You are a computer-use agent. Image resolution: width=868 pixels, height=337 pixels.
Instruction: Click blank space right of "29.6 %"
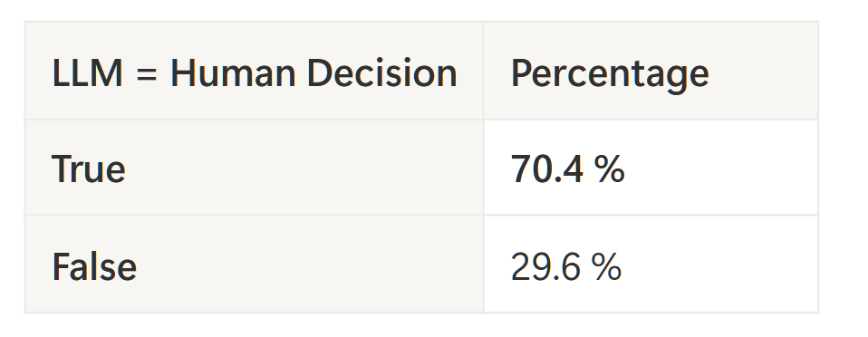[719, 264]
